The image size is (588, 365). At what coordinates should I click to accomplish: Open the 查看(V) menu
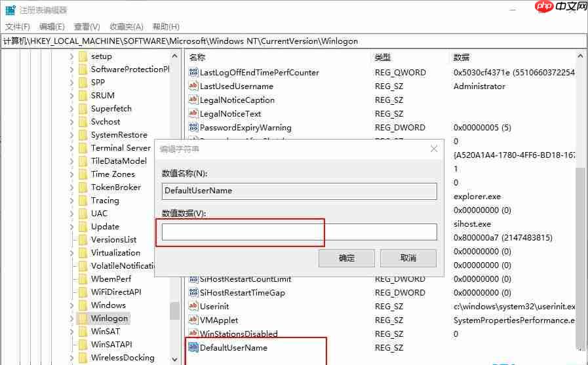(x=87, y=27)
